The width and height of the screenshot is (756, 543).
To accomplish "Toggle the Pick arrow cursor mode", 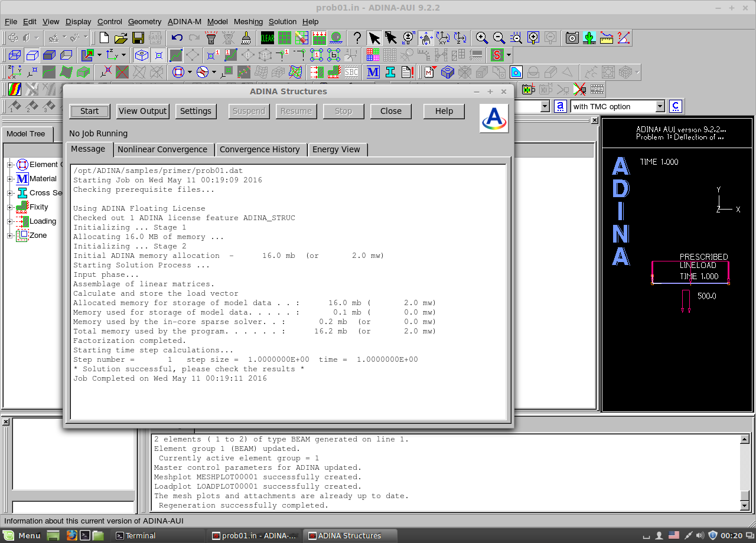I will point(374,38).
